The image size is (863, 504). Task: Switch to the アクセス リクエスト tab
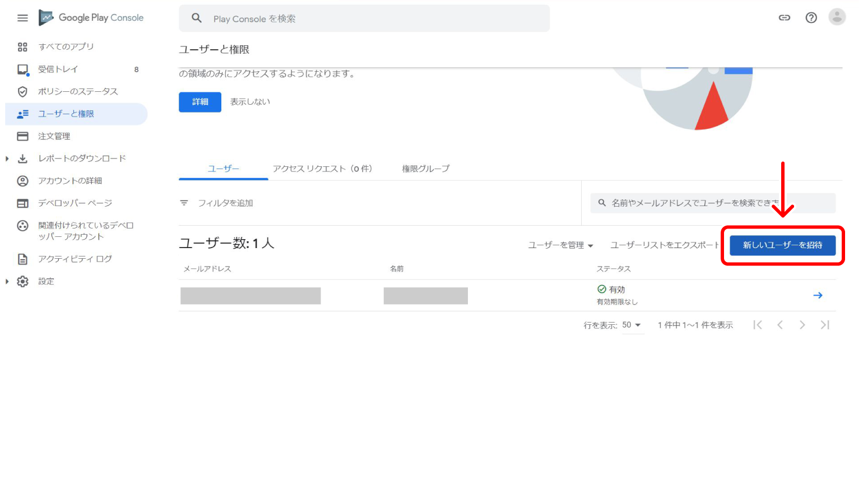(322, 169)
